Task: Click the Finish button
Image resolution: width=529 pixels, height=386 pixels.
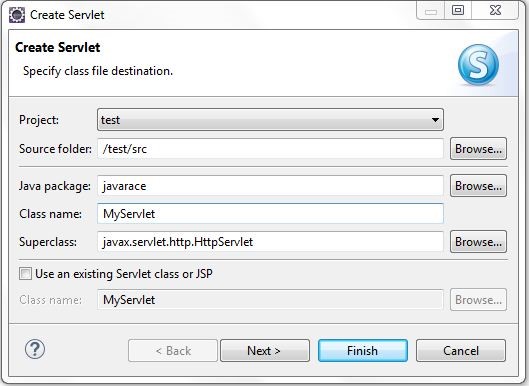Action: coord(363,351)
